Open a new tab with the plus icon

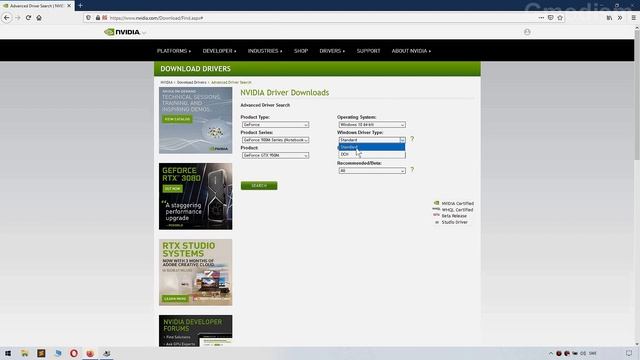point(80,5)
